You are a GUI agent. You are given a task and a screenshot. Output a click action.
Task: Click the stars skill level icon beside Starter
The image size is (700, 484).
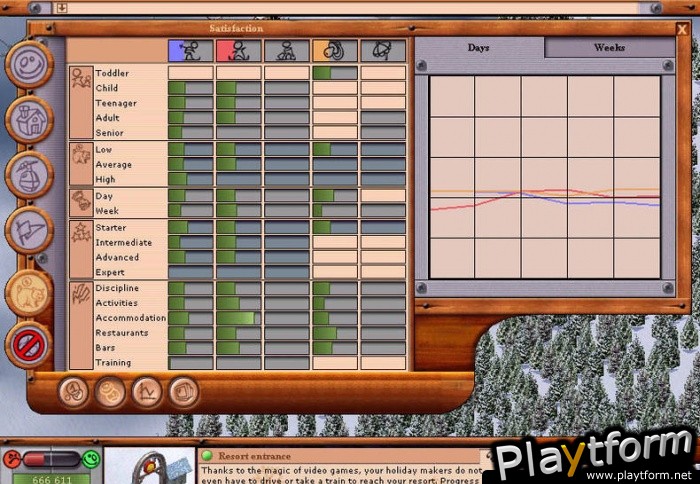[81, 248]
